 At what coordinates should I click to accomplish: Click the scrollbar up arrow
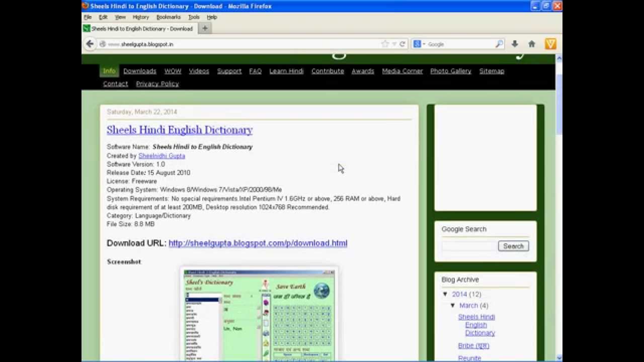[558, 58]
